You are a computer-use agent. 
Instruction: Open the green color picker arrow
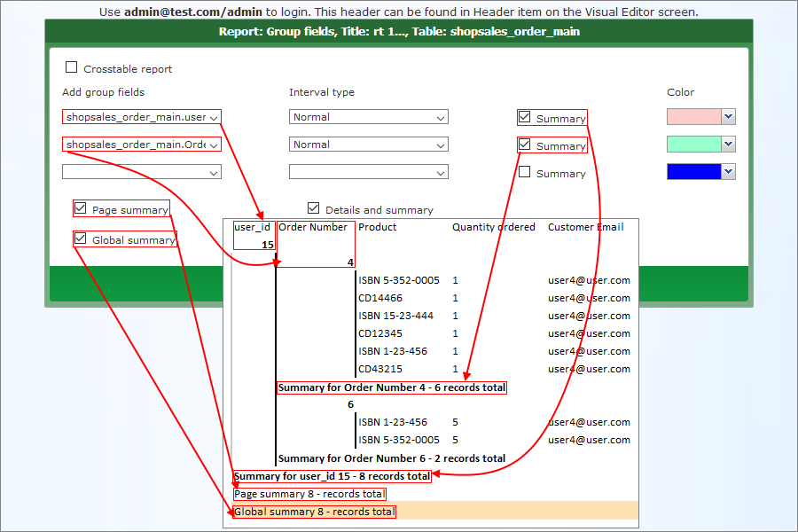coord(729,145)
